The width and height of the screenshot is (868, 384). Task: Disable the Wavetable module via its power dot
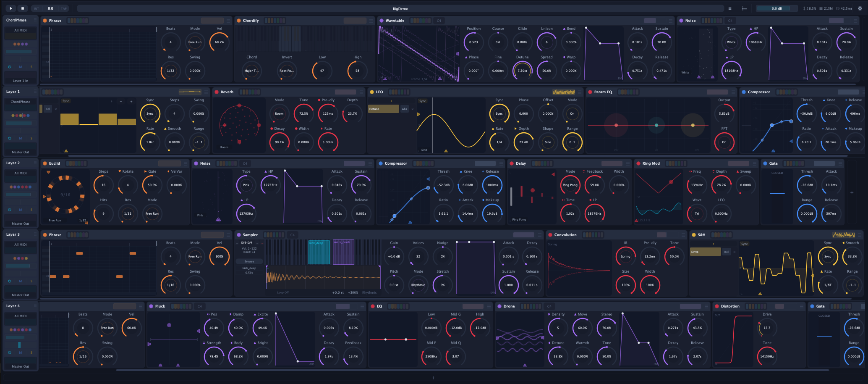(381, 21)
